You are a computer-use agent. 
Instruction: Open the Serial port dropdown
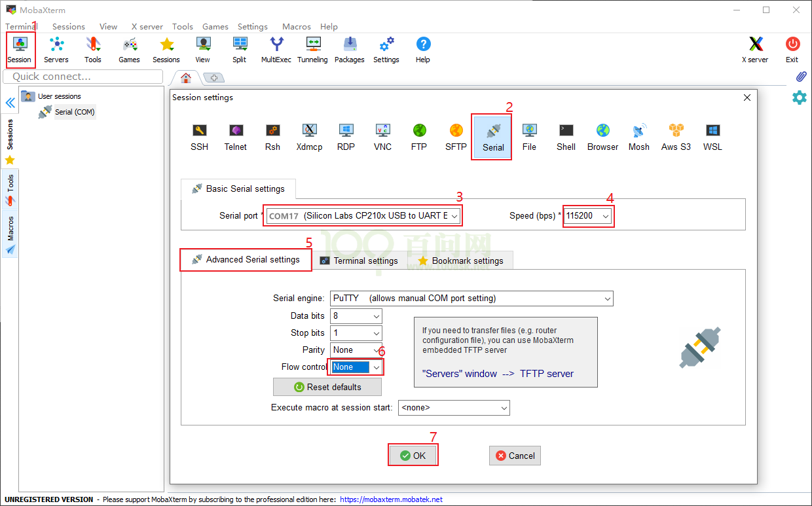pos(363,215)
